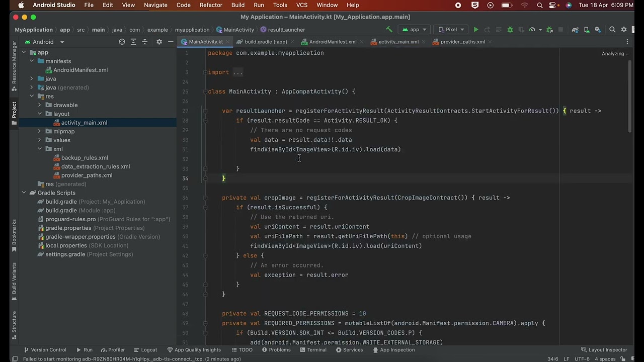Run the app with the green play icon
This screenshot has width=644, height=362.
476,30
